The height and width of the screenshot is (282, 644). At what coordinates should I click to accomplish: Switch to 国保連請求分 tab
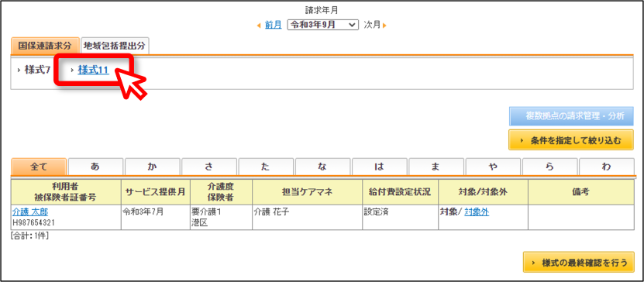tap(45, 46)
